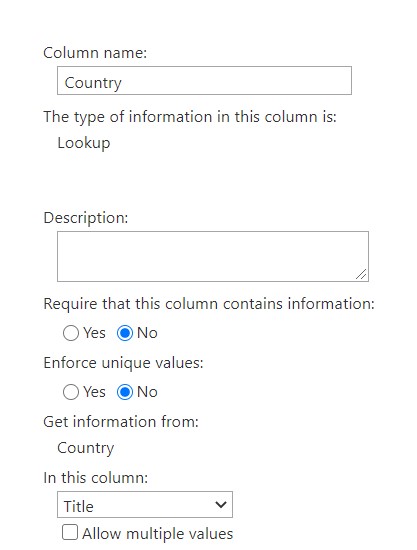Viewport: 417px width, 550px height.
Task: Select No radio for Require column contains information
Action: [125, 333]
